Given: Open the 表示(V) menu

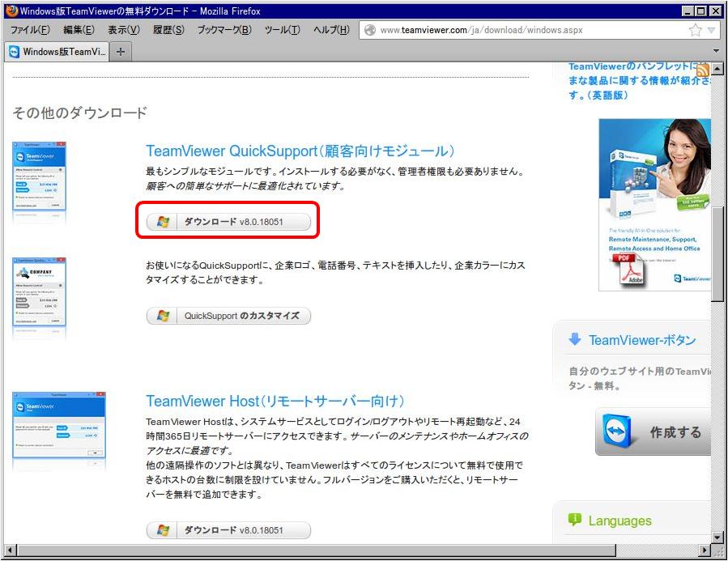Looking at the screenshot, I should tap(124, 30).
